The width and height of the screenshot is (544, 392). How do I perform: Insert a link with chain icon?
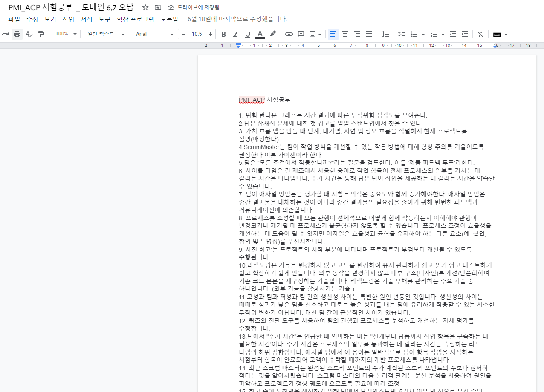[x=289, y=34]
